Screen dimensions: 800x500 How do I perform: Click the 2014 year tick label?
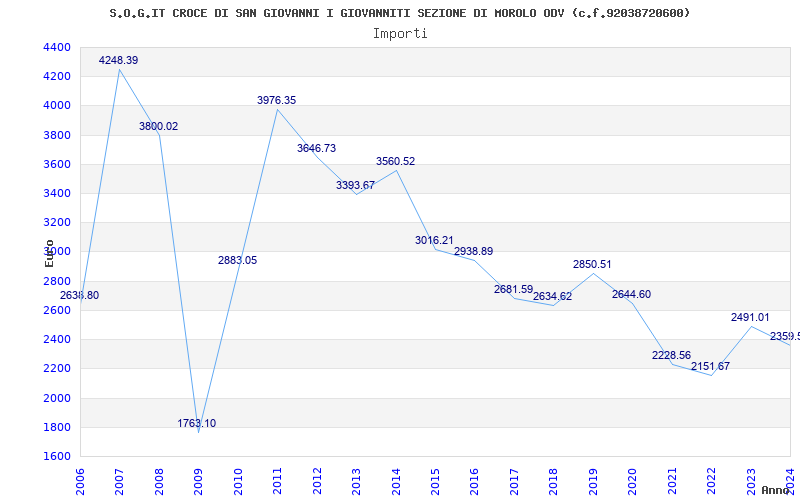395,481
